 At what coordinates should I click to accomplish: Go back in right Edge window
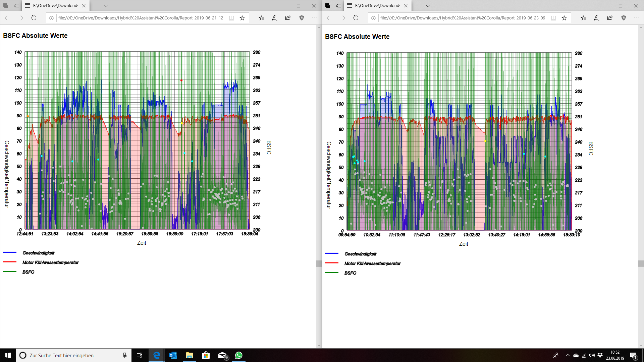[x=329, y=18]
